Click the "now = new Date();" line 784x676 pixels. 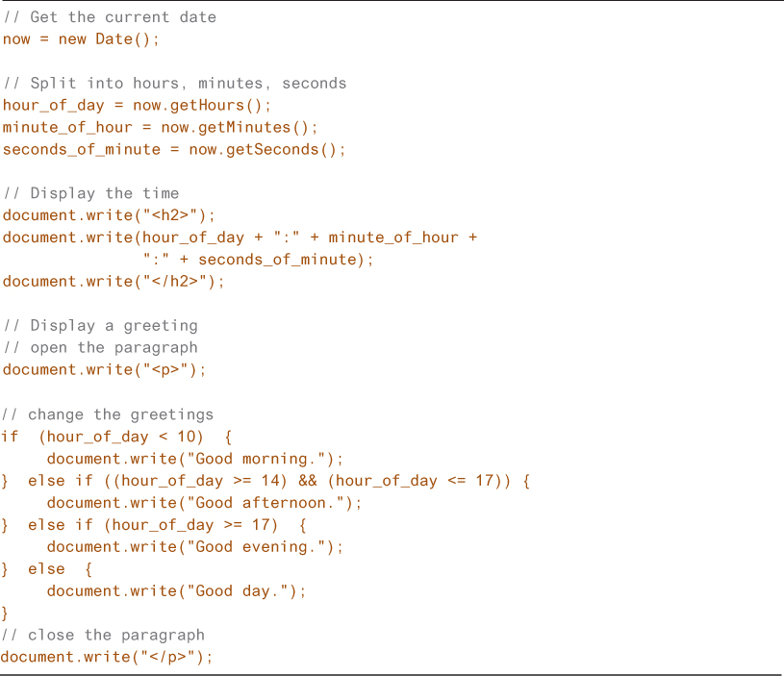click(81, 39)
